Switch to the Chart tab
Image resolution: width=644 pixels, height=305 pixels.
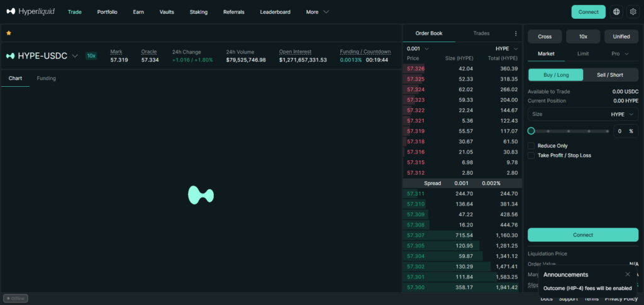[15, 78]
